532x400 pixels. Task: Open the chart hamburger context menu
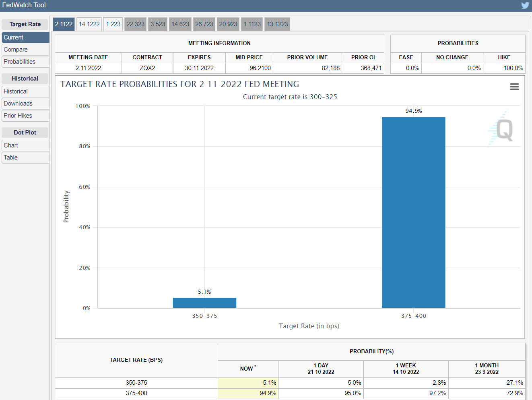click(x=514, y=87)
